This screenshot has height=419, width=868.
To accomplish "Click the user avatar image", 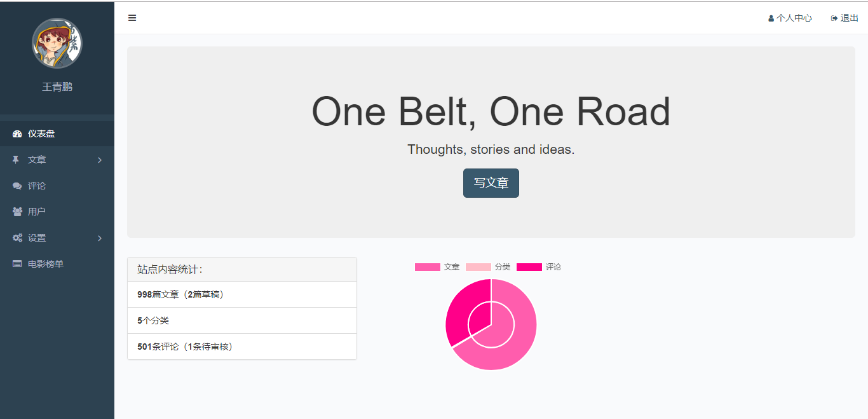I will coord(57,43).
